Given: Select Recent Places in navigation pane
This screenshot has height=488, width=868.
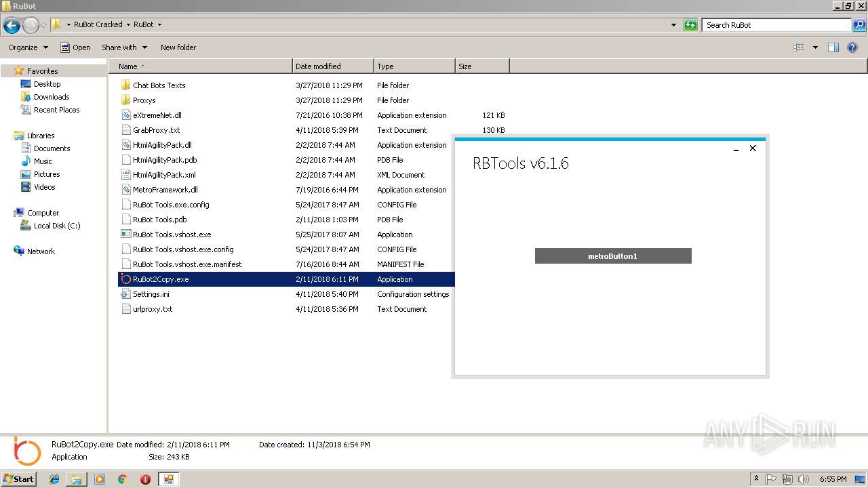Looking at the screenshot, I should pyautogui.click(x=56, y=110).
